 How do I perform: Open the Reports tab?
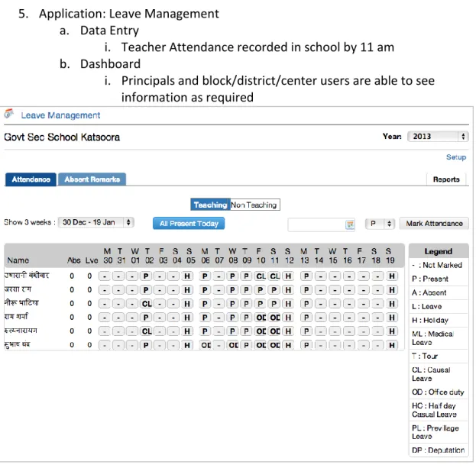point(446,179)
